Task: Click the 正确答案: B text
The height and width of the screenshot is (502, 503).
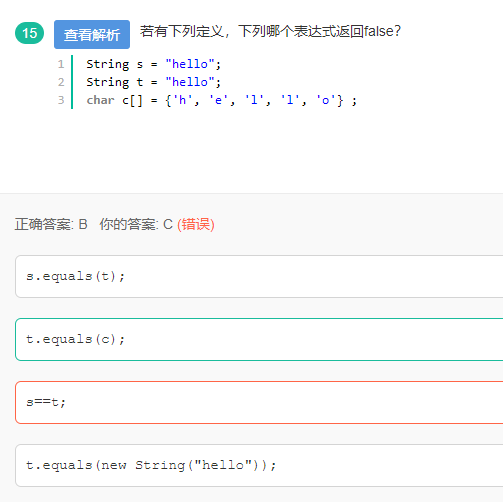Action: coord(51,224)
